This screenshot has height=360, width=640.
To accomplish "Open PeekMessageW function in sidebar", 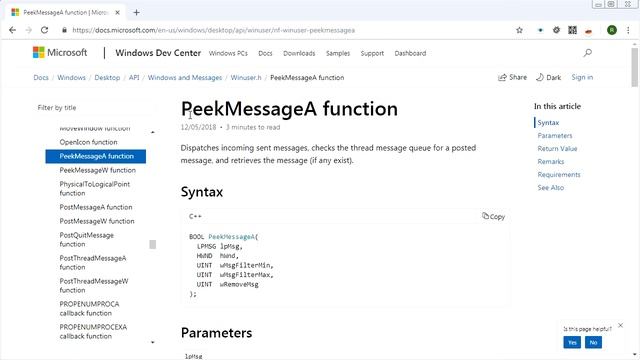I will point(98,170).
